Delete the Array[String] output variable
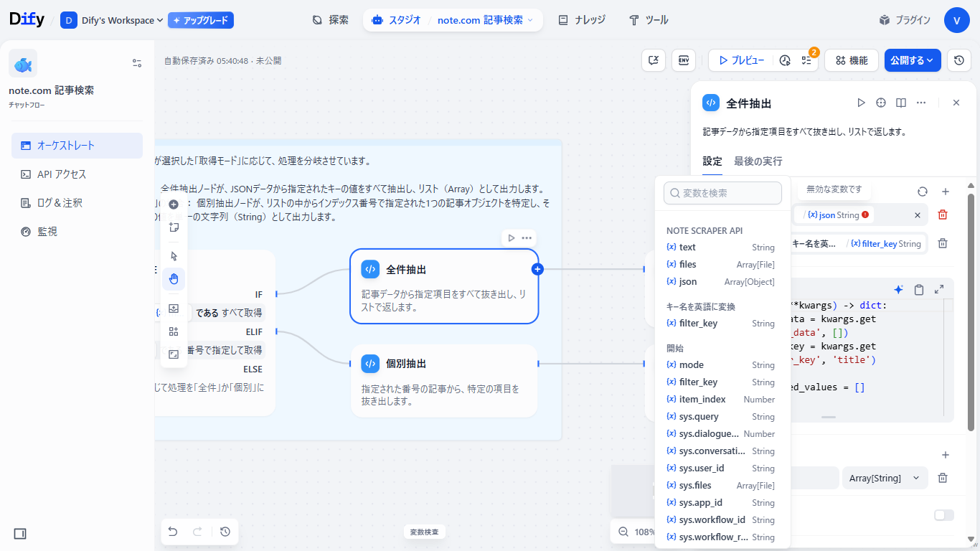The image size is (980, 551). tap(943, 478)
